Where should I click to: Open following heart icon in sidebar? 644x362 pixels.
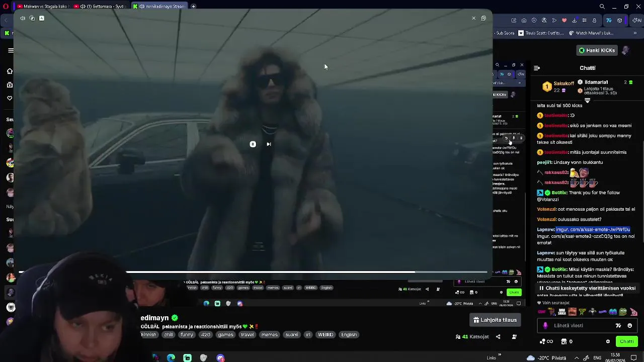point(10,98)
